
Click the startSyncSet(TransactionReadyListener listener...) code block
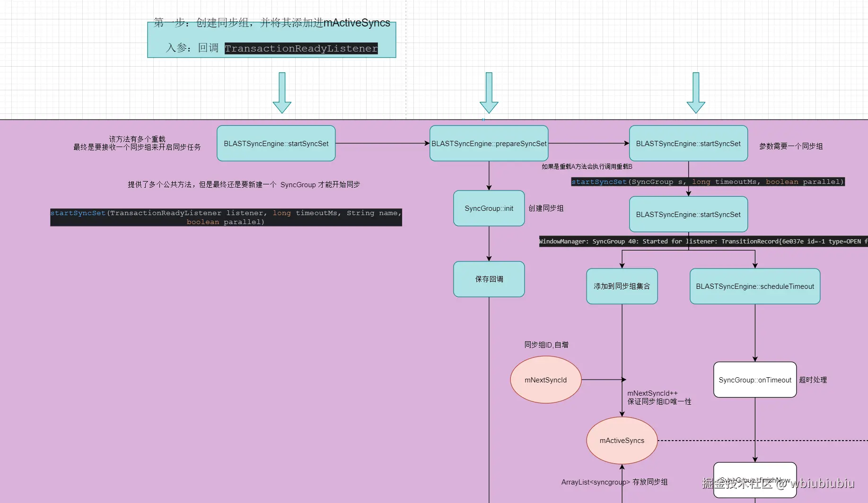226,217
